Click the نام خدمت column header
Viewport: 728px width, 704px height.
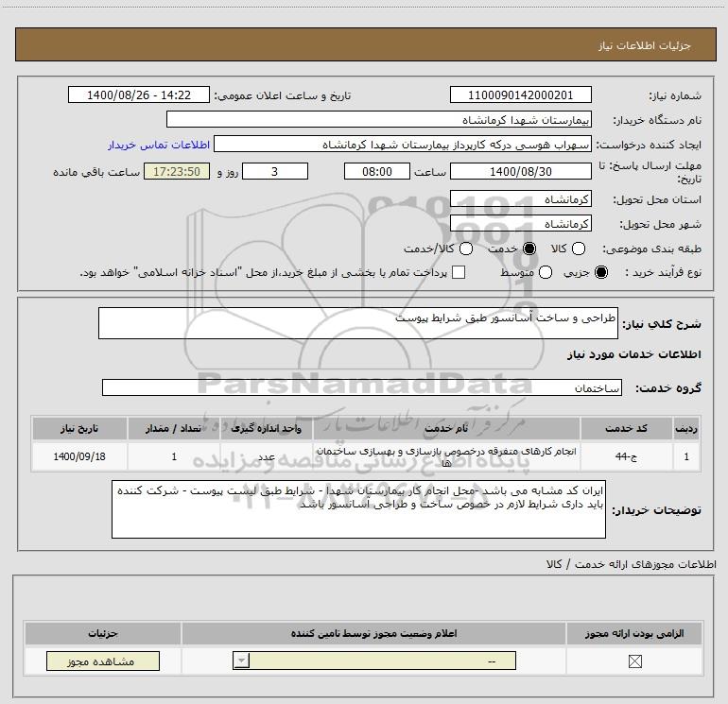(446, 428)
